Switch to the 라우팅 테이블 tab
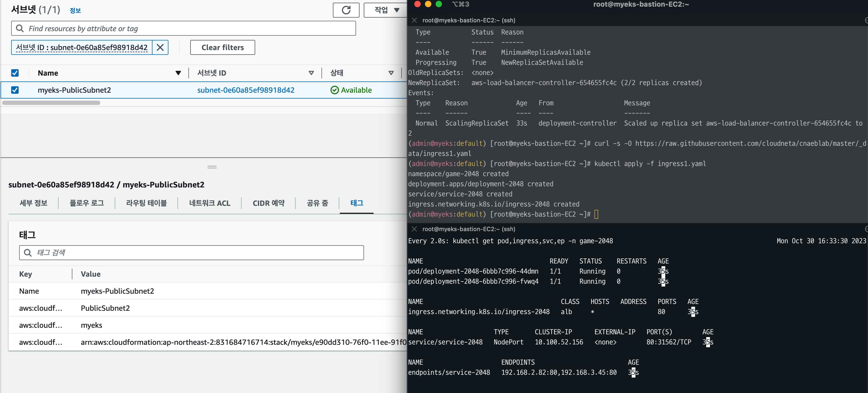 [146, 203]
